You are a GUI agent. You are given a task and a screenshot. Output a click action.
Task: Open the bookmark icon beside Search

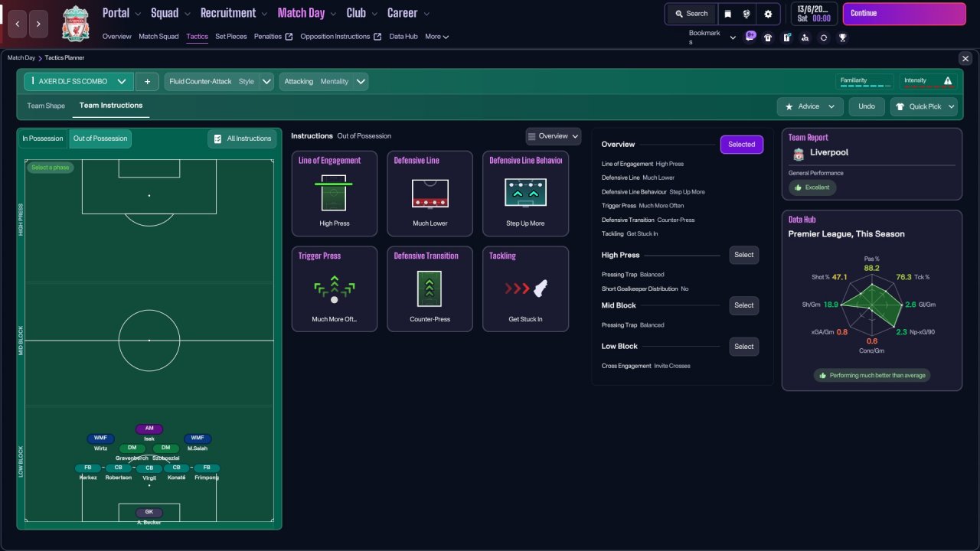[x=727, y=14]
